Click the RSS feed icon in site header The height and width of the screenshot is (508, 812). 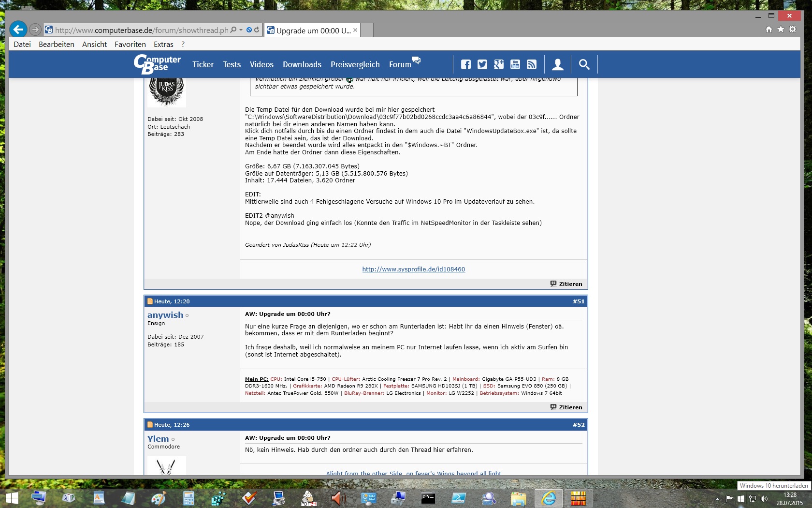point(532,64)
